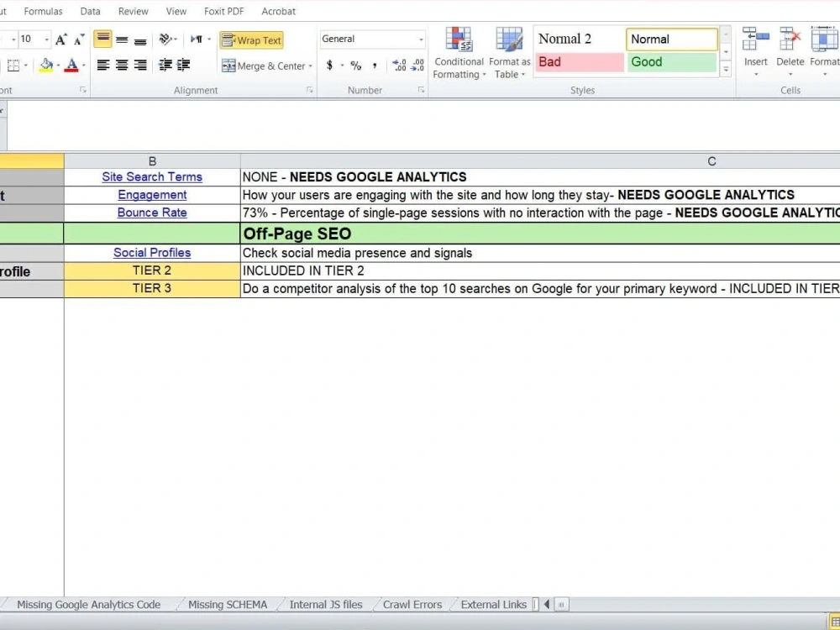Open Font Color dropdown arrow
Image resolution: width=840 pixels, height=630 pixels.
point(83,66)
